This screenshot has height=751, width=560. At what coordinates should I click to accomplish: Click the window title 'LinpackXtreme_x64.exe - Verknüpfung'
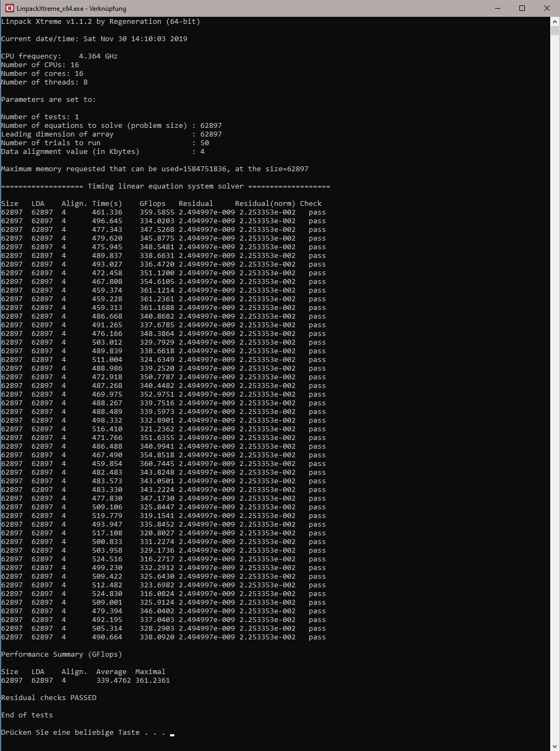[71, 9]
